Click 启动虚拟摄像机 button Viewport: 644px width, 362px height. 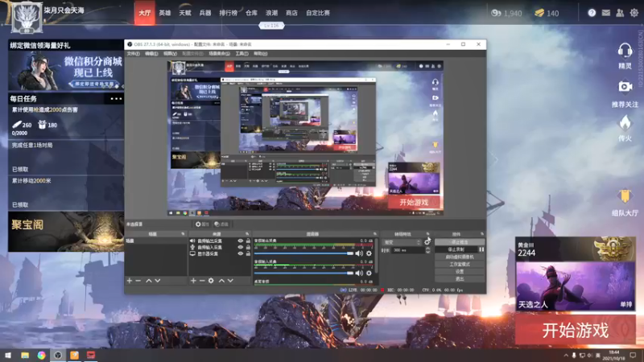(460, 257)
